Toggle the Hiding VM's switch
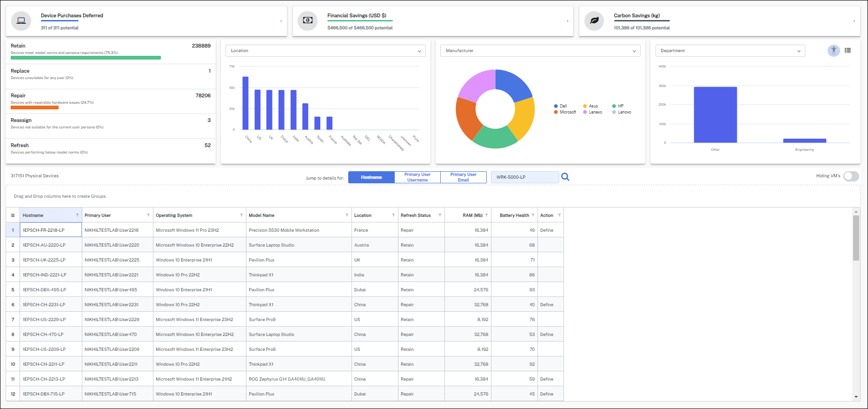Screen dimensions: 868x409 [851, 176]
